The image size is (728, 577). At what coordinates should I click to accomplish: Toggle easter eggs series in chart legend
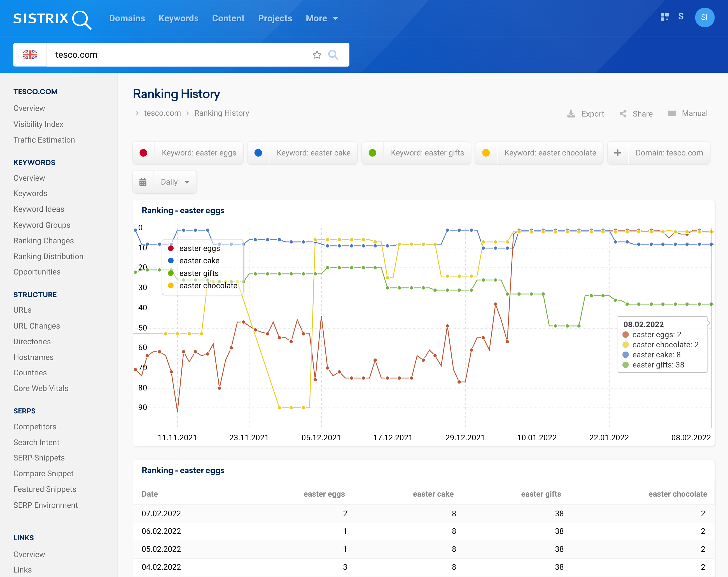coord(194,248)
